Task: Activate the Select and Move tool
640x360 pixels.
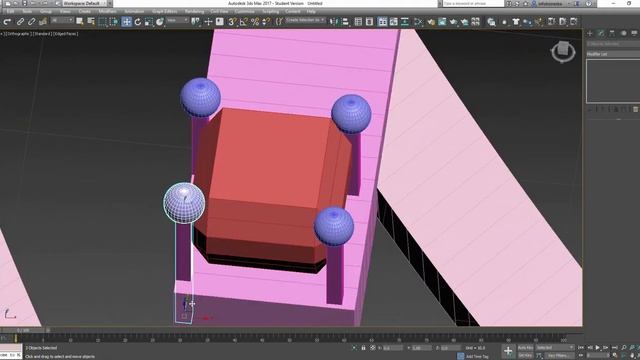Action: click(x=127, y=22)
